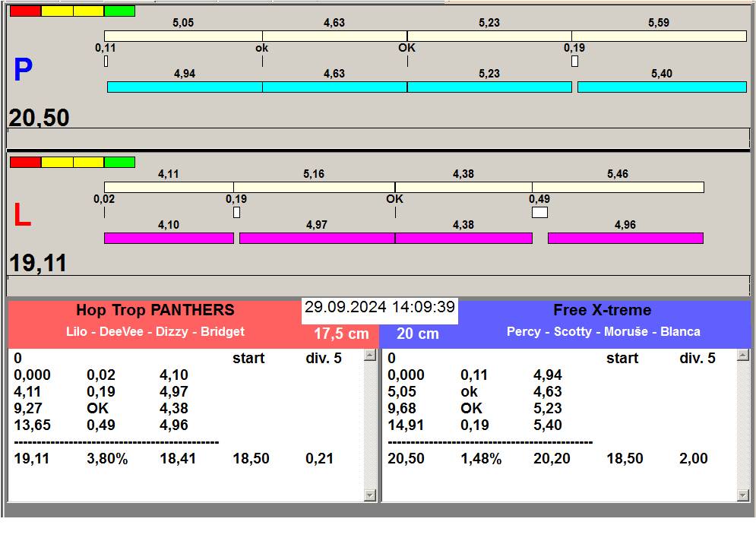Click the cream bar segment labeled 5,16
756x544 pixels.
[315, 187]
